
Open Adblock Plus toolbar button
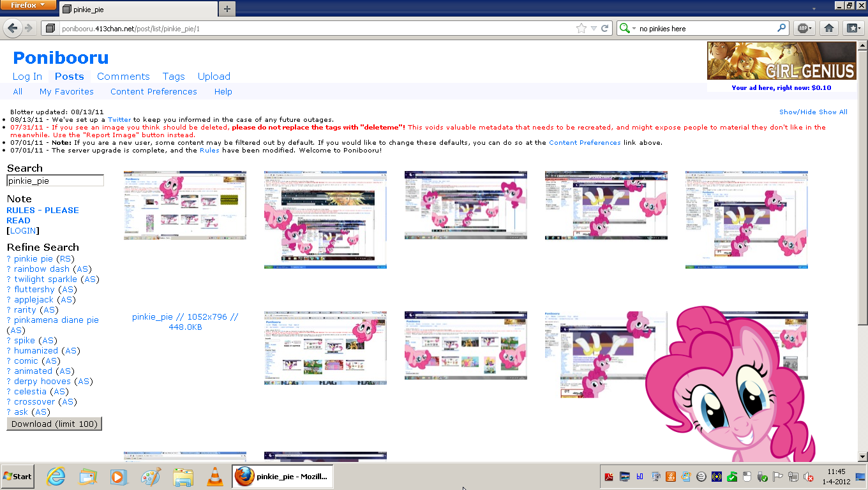[804, 28]
